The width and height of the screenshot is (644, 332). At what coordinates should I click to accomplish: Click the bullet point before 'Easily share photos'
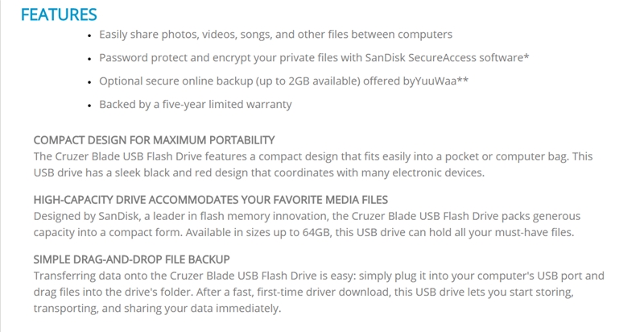[x=89, y=35]
